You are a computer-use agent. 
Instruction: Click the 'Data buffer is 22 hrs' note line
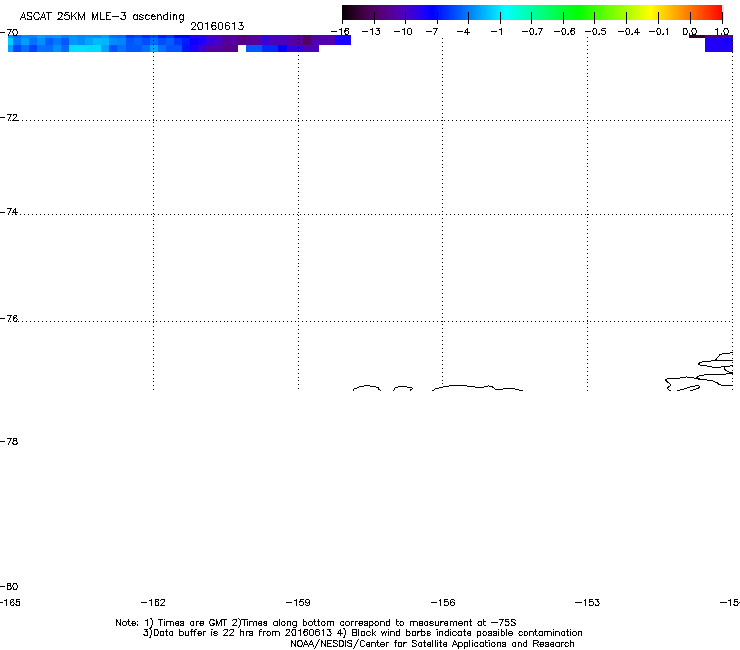click(362, 633)
